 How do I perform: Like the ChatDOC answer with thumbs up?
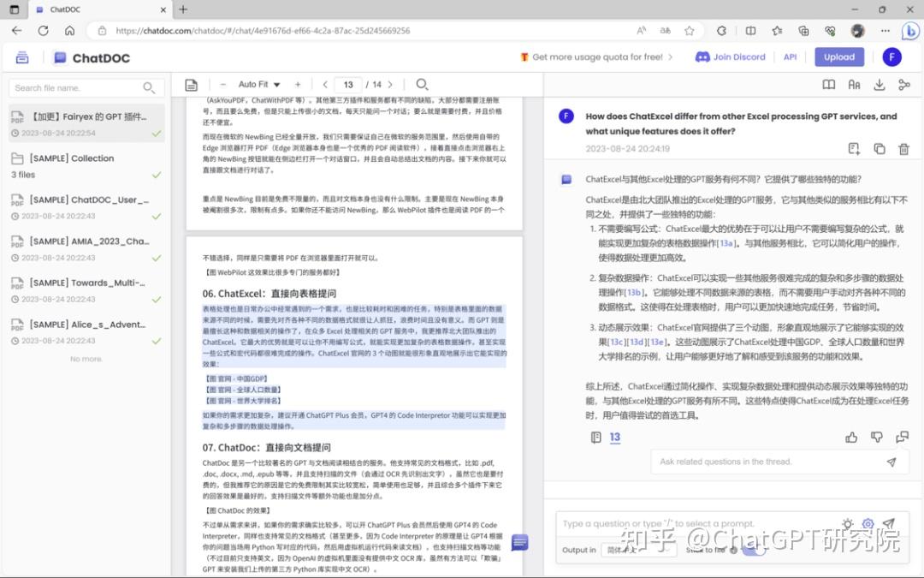(x=851, y=437)
